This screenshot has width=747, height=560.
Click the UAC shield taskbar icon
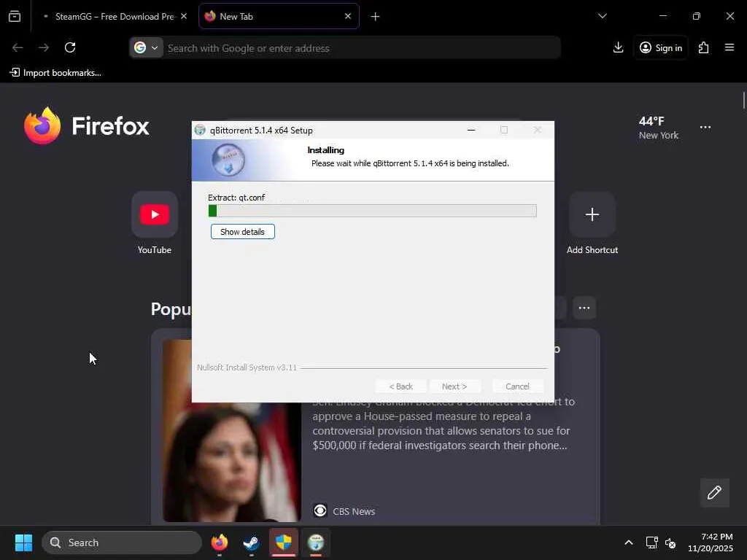pos(284,542)
